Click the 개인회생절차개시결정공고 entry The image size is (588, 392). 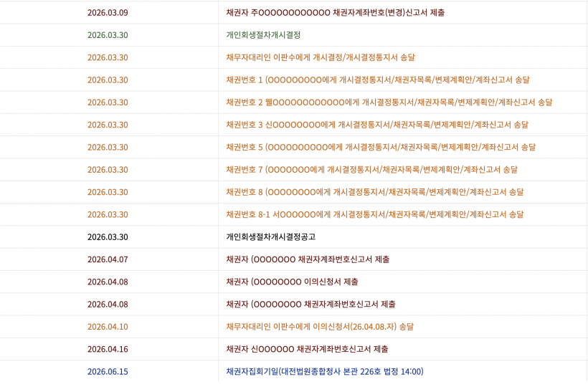click(x=271, y=237)
